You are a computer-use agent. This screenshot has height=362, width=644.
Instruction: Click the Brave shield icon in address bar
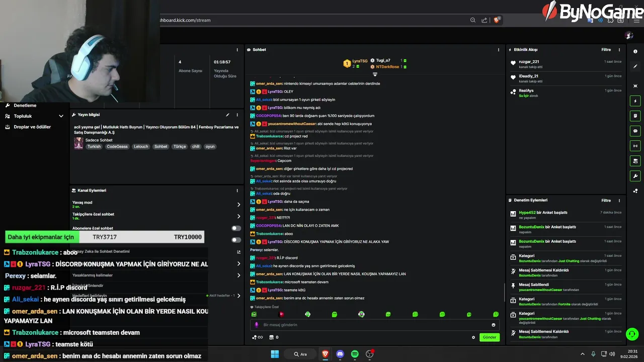click(497, 20)
